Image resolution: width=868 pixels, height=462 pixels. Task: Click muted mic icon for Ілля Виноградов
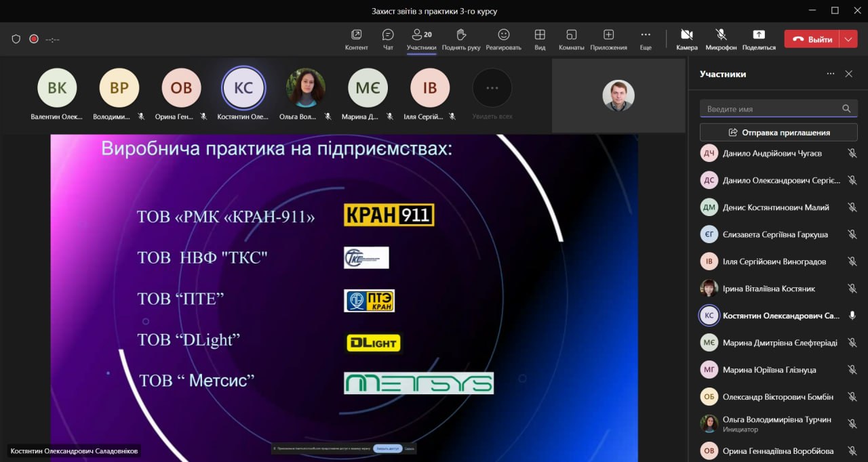(x=852, y=261)
